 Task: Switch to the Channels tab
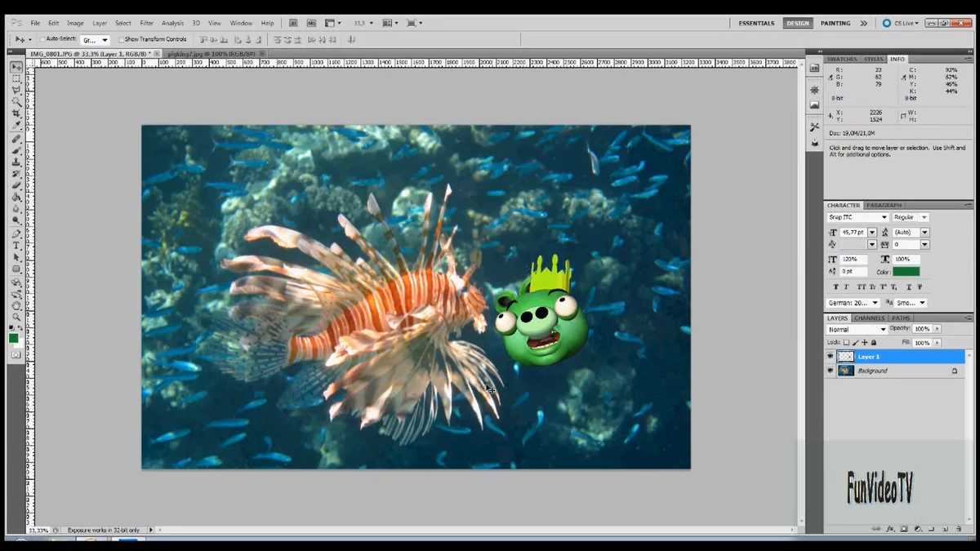pyautogui.click(x=870, y=318)
